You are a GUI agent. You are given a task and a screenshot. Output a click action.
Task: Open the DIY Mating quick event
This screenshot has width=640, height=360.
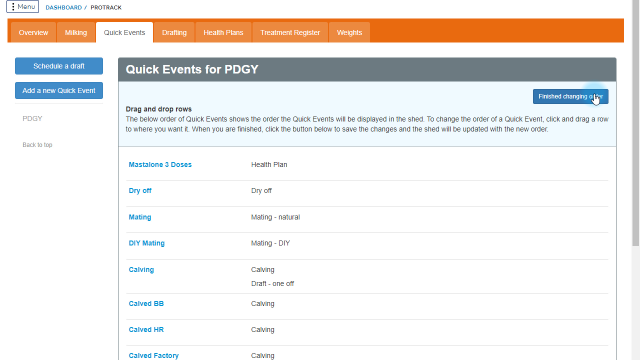tap(147, 243)
